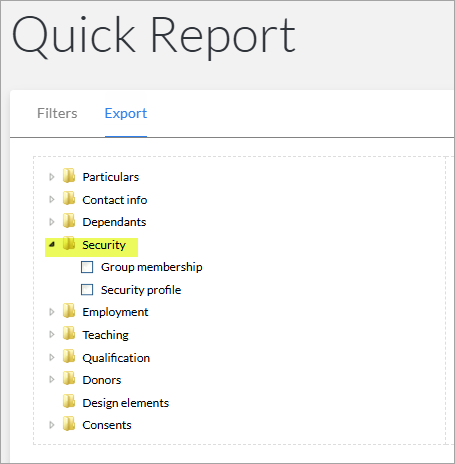Click the Security folder icon
Viewport: 455px width, 464px height.
69,243
